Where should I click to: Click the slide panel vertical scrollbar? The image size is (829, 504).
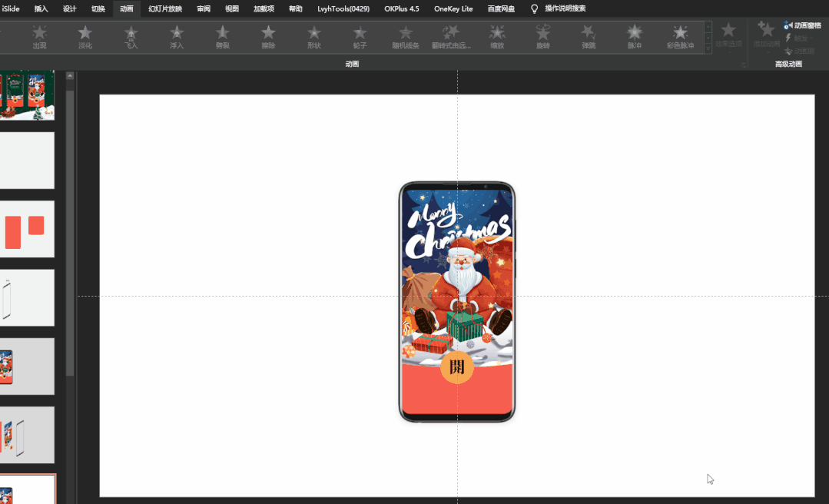click(71, 230)
